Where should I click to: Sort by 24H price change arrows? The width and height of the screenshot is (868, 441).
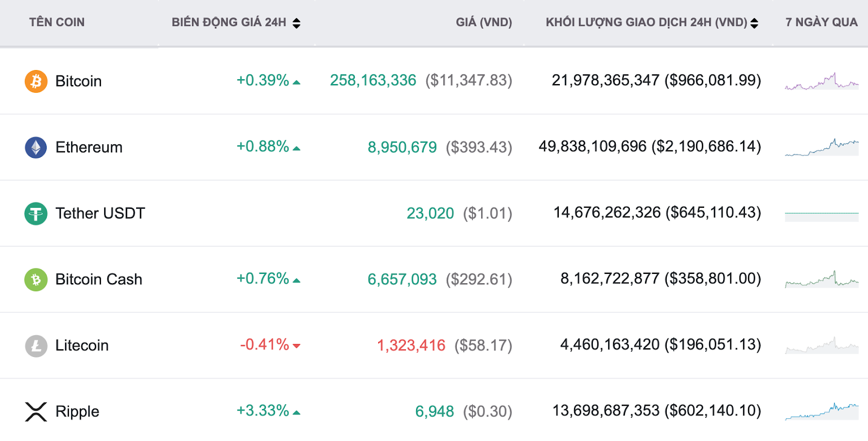coord(296,23)
